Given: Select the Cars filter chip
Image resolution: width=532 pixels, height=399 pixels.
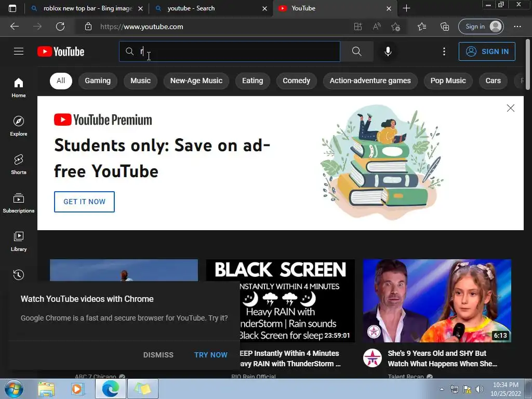Looking at the screenshot, I should click(x=493, y=81).
